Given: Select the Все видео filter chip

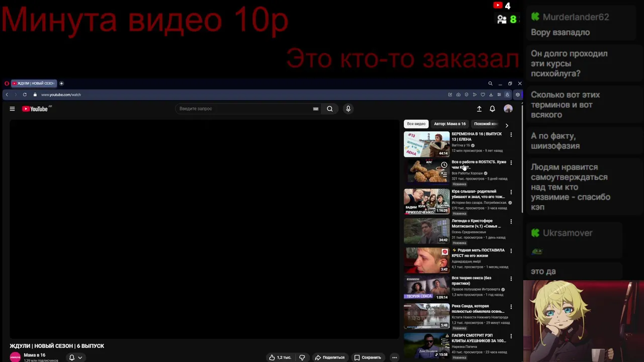Looking at the screenshot, I should pyautogui.click(x=416, y=124).
